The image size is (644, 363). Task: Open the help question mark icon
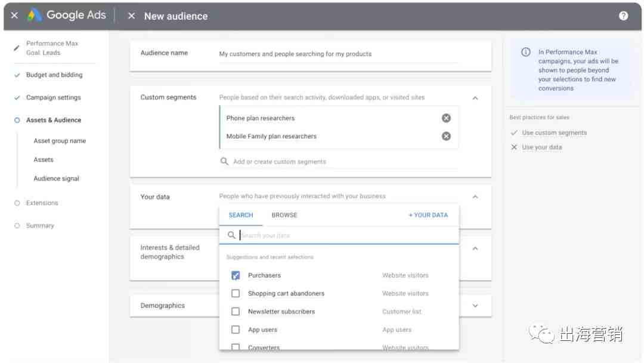(624, 16)
